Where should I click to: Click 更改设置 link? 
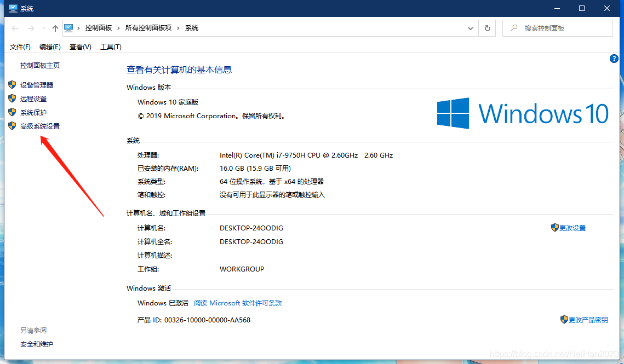[573, 228]
